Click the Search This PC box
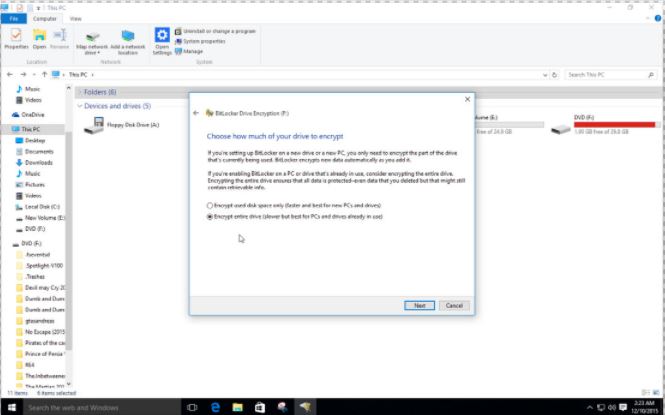This screenshot has height=415, width=665. (x=610, y=75)
